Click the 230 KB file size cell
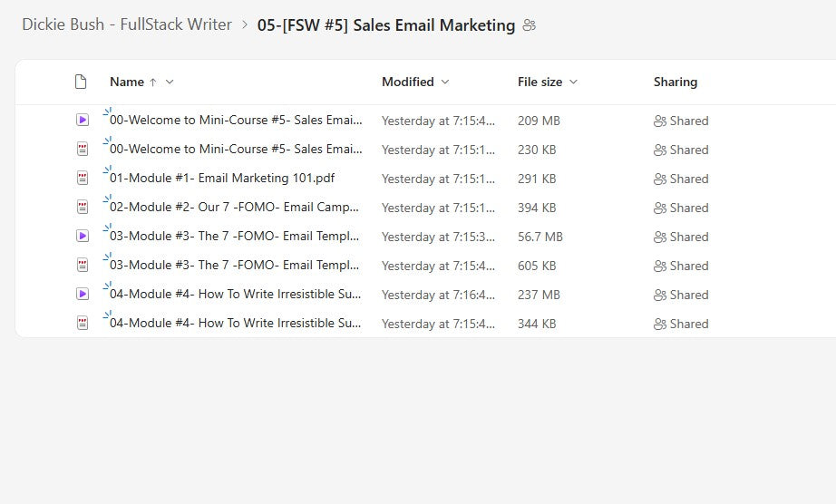836x504 pixels. point(537,150)
